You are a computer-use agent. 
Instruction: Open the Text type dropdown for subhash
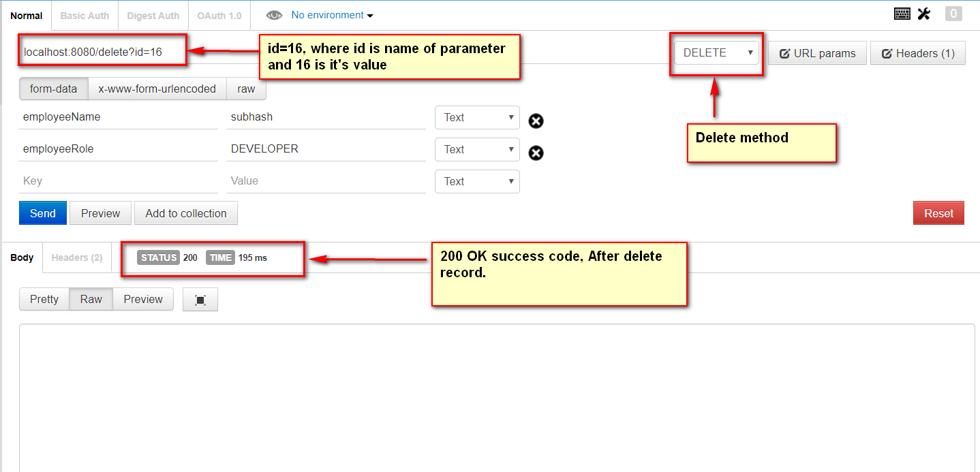(477, 117)
